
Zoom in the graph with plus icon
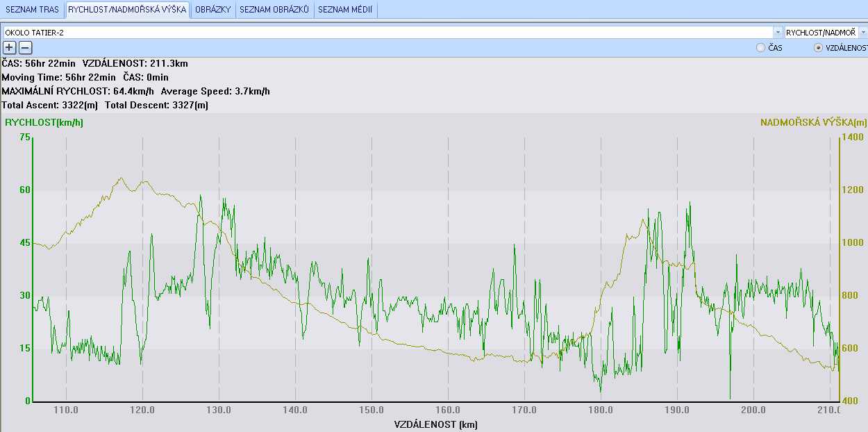9,48
